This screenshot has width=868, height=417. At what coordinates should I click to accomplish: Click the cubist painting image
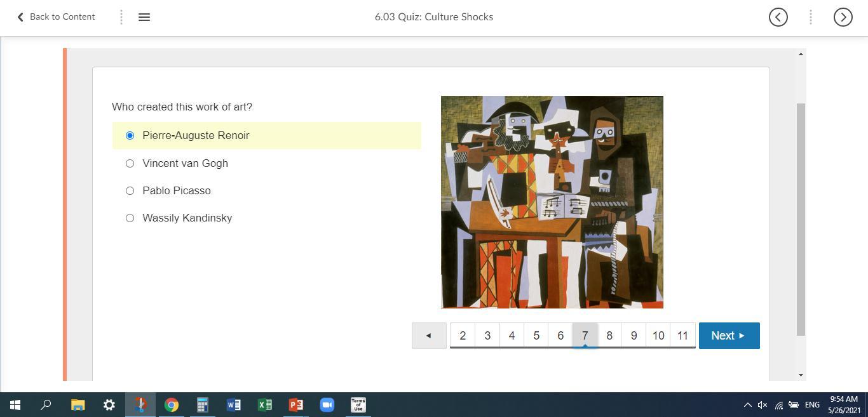click(552, 202)
